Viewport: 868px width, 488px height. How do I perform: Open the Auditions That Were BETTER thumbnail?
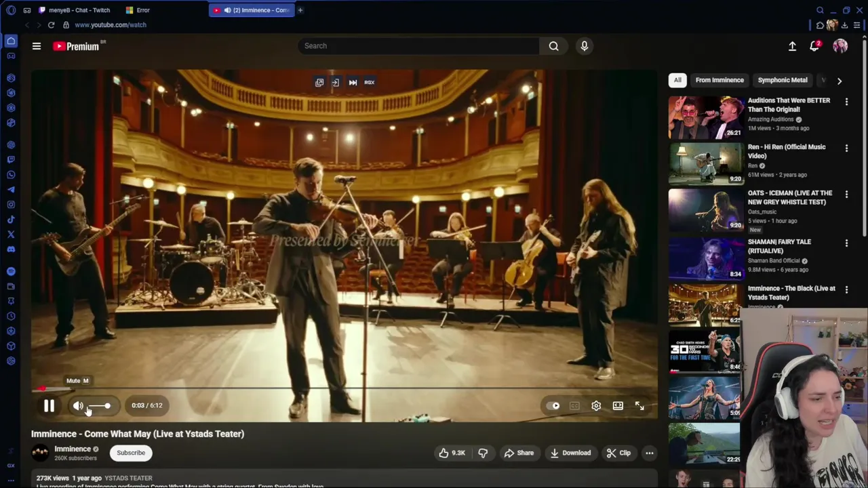706,117
